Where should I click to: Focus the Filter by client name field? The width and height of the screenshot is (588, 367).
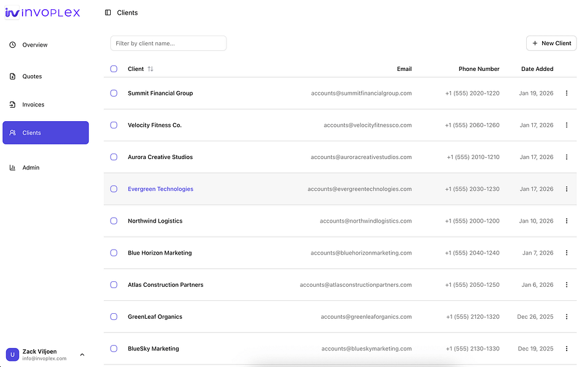(168, 43)
